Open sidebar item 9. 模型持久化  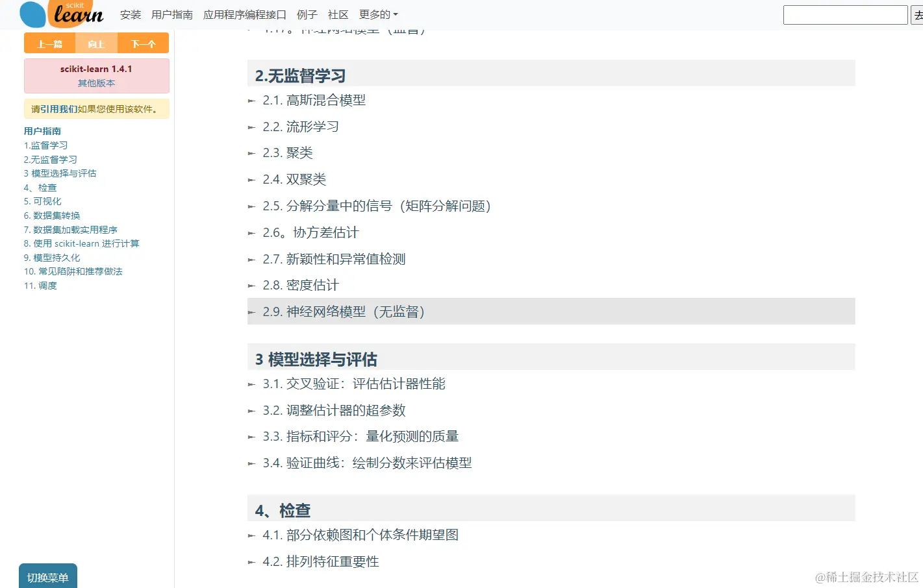[x=52, y=258]
